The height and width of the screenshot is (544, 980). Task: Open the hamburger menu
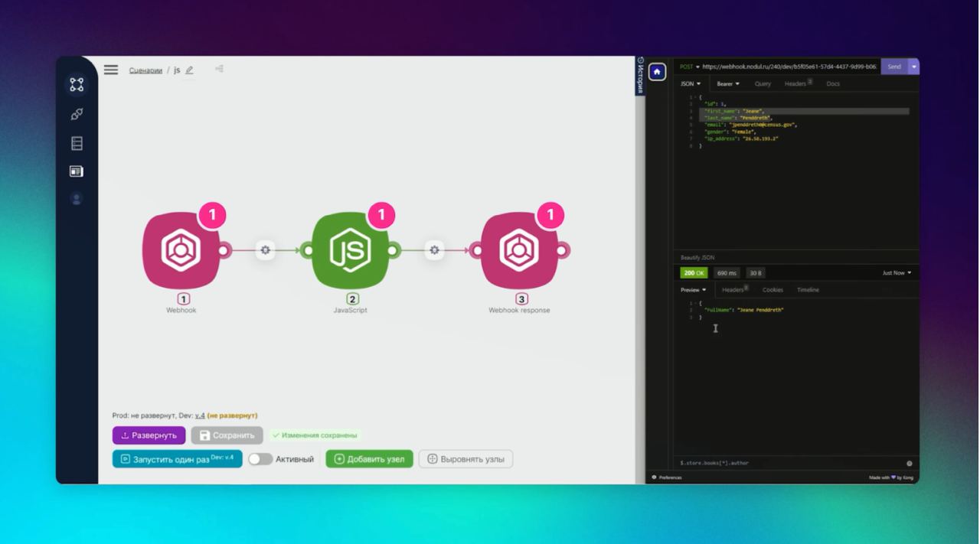(111, 70)
